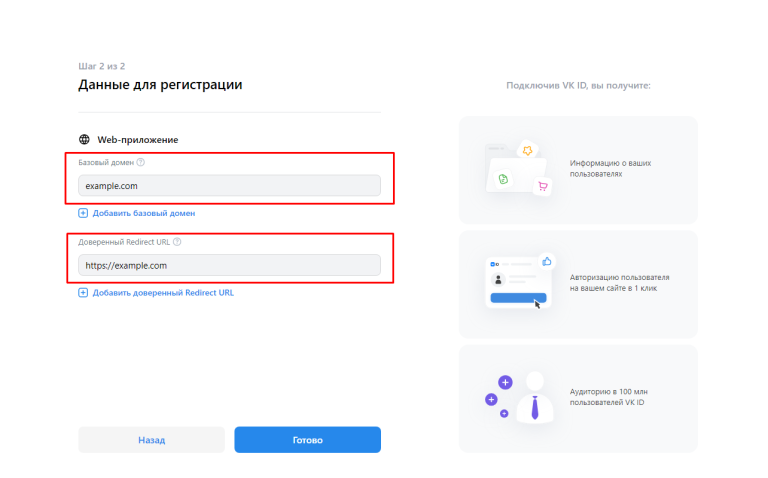Go back with the Назад button
This screenshot has height=478, width=768.
[x=151, y=440]
